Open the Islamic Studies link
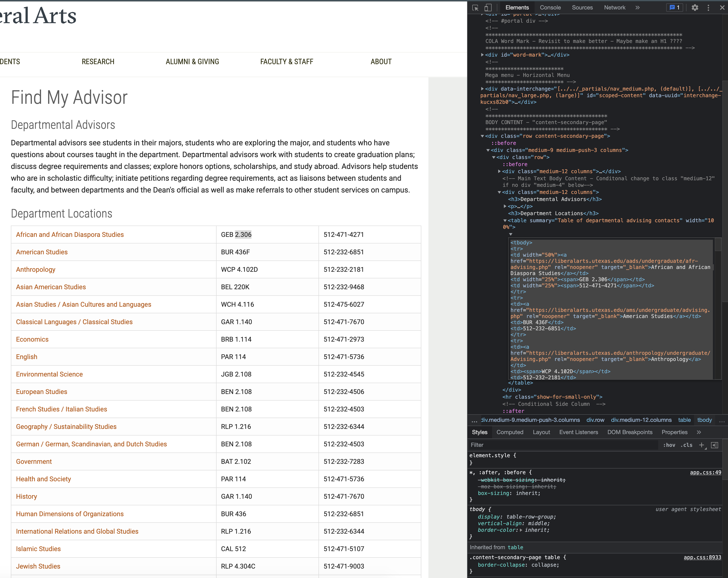The image size is (728, 578). [38, 549]
